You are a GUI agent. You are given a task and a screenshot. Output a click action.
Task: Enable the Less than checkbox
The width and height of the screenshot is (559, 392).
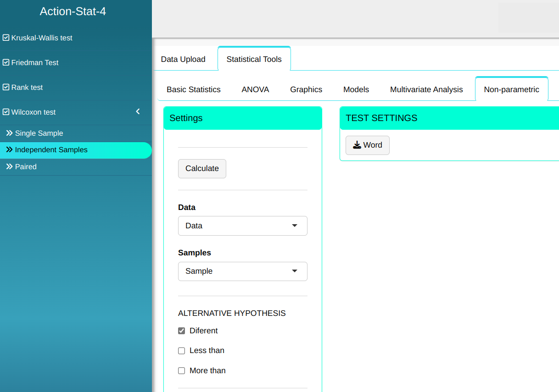tap(182, 351)
